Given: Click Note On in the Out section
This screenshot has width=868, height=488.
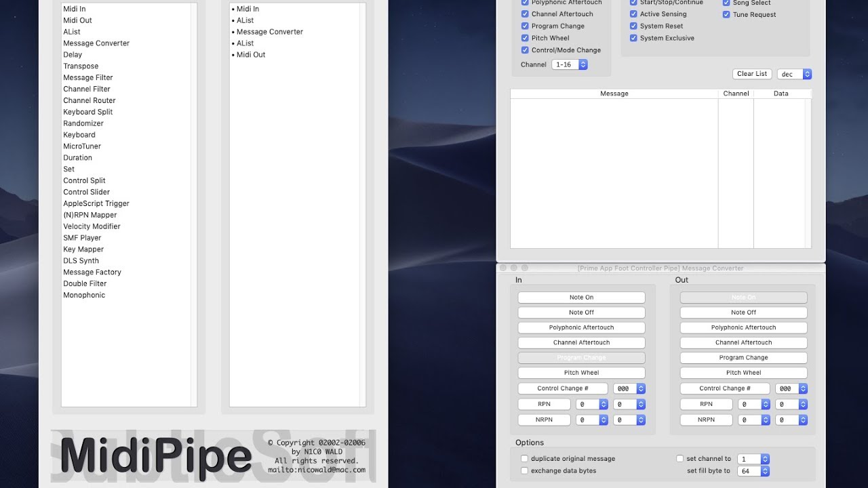Looking at the screenshot, I should (743, 298).
